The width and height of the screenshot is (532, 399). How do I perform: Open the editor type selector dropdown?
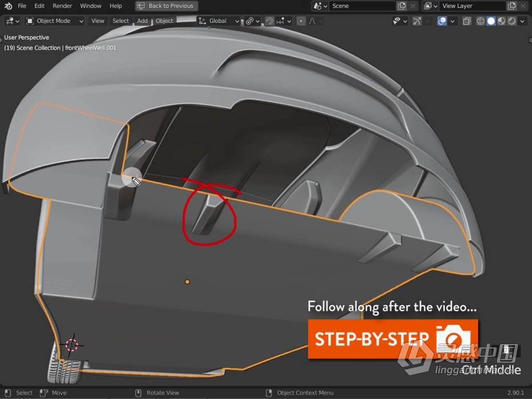click(13, 21)
